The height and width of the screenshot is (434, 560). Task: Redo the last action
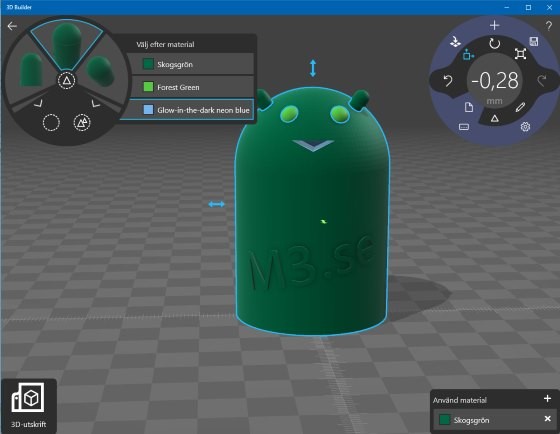pyautogui.click(x=542, y=81)
